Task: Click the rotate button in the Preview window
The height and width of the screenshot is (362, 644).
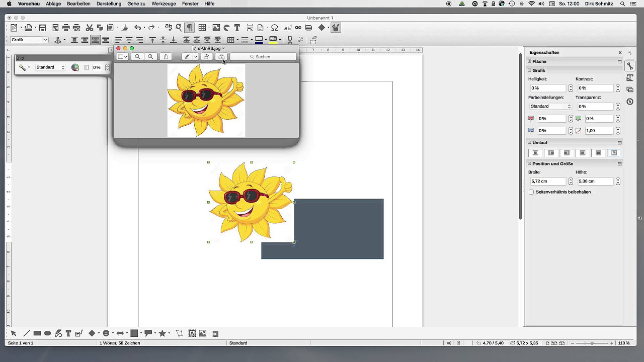Action: pos(206,57)
